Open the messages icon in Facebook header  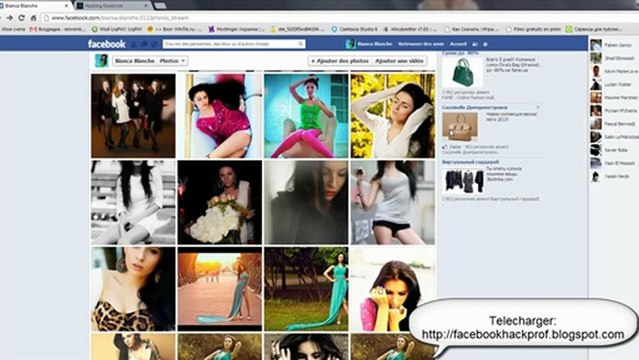pyautogui.click(x=144, y=44)
